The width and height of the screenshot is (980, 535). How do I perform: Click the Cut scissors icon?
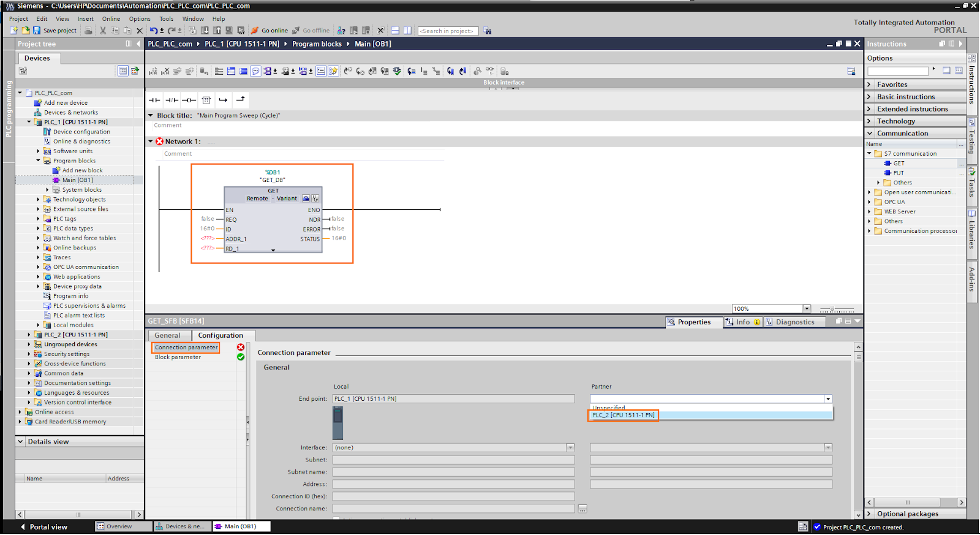tap(103, 31)
